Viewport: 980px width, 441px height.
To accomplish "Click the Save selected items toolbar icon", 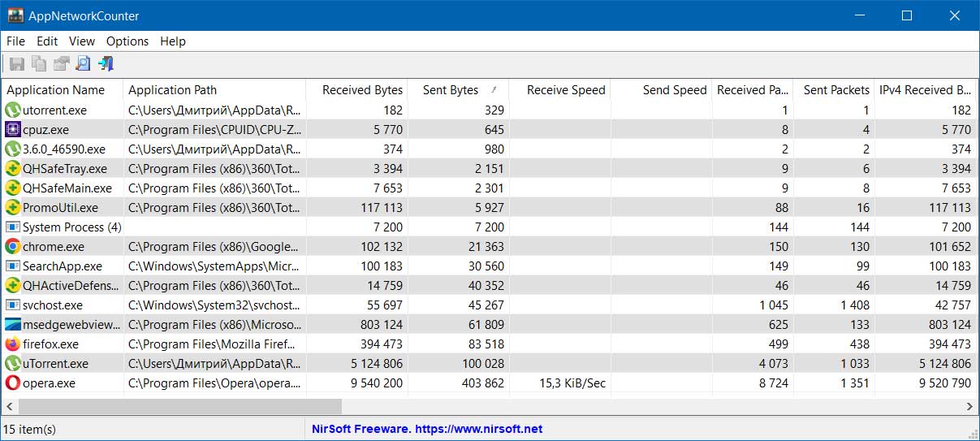I will [16, 63].
